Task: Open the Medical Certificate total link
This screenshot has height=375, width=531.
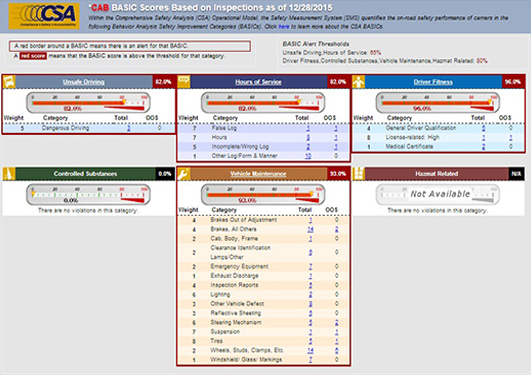Action: [483, 147]
